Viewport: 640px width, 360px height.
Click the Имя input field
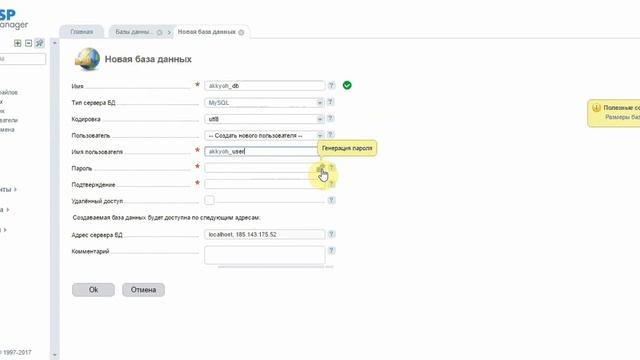(x=264, y=86)
